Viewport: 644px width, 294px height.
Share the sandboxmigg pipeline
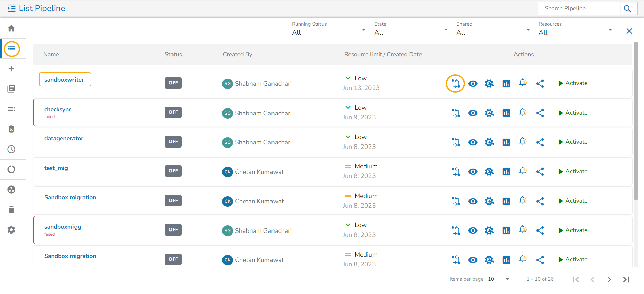[540, 230]
